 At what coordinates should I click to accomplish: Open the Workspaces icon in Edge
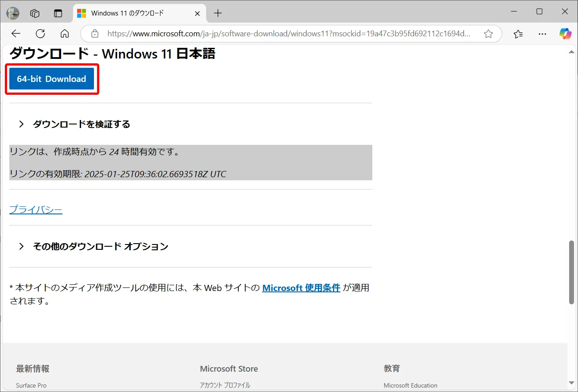tap(35, 13)
